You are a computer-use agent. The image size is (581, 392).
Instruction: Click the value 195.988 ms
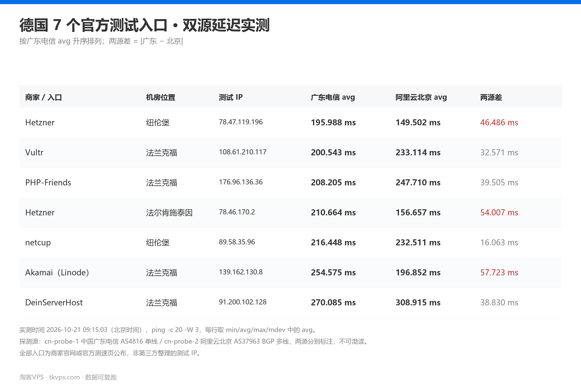pos(333,123)
